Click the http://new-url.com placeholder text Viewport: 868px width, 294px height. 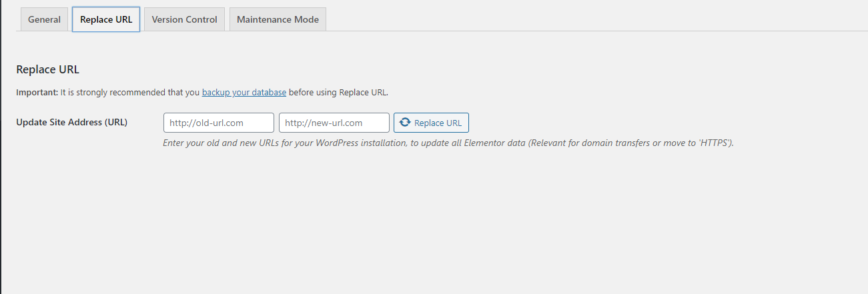324,123
